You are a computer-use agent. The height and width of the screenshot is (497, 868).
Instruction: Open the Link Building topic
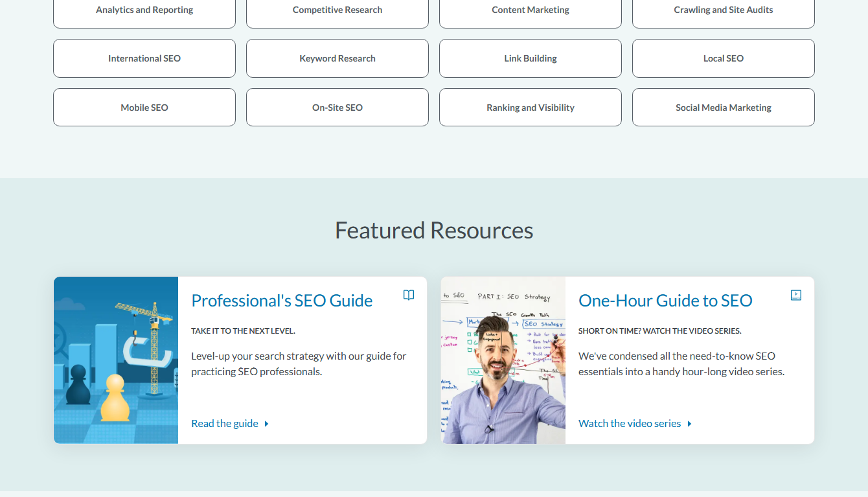pos(531,58)
